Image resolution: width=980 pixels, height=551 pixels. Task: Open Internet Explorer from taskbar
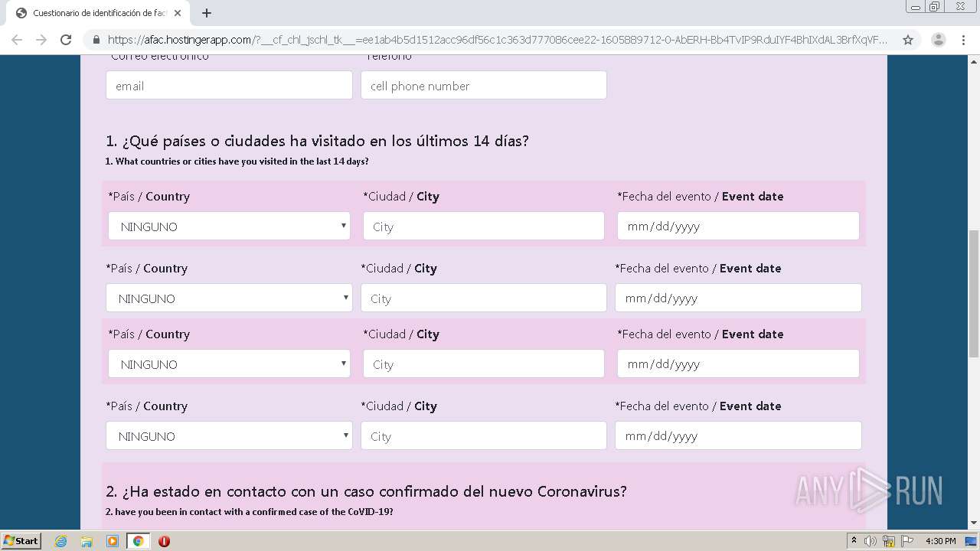click(61, 541)
